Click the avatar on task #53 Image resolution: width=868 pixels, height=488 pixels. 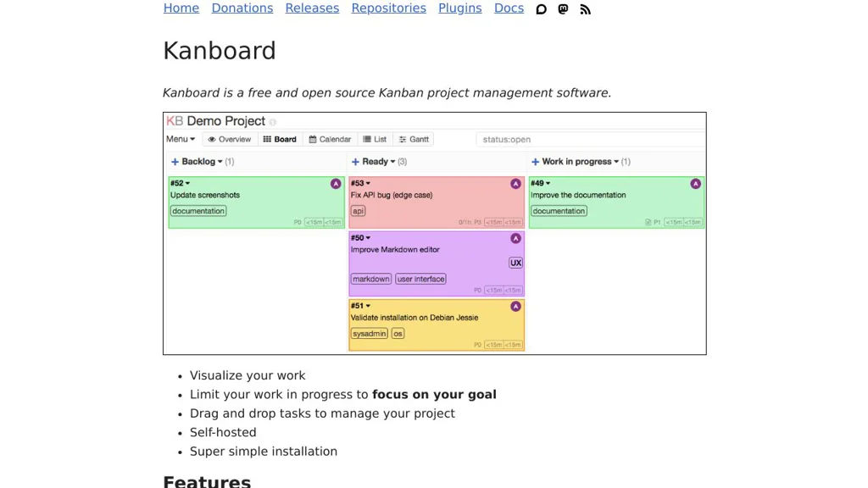pos(515,184)
